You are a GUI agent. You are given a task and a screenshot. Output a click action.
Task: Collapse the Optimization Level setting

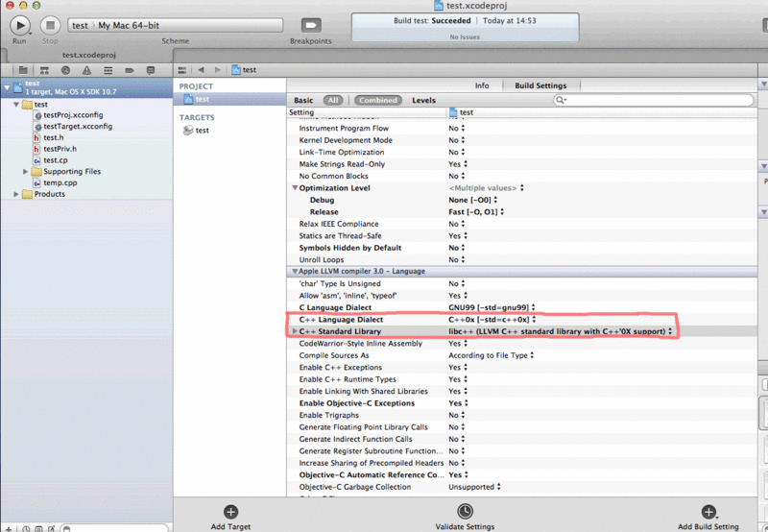click(295, 187)
